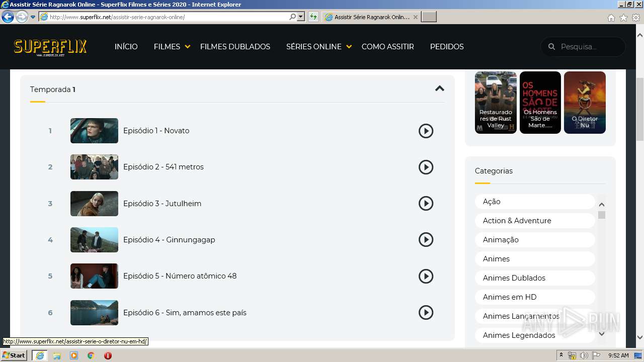Viewport: 644px width, 362px height.
Task: Click the volume speaker tray icon
Action: pos(584,355)
